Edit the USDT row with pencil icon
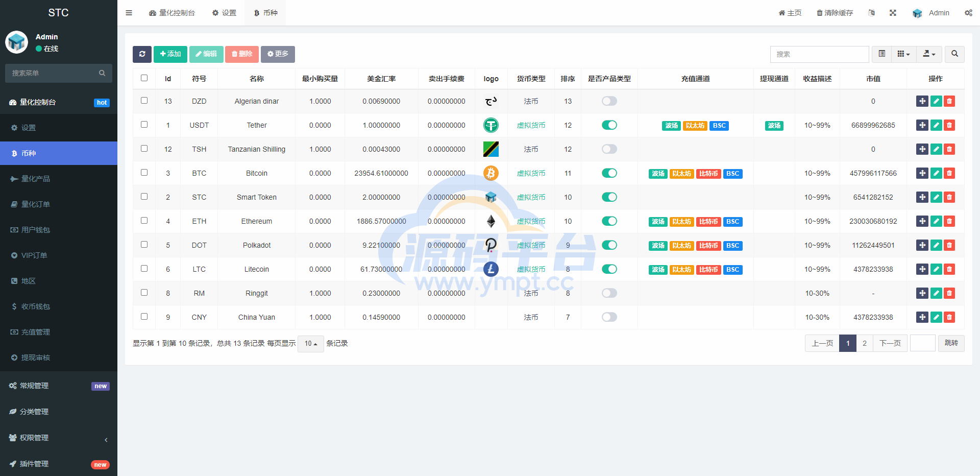Image resolution: width=980 pixels, height=476 pixels. 936,125
